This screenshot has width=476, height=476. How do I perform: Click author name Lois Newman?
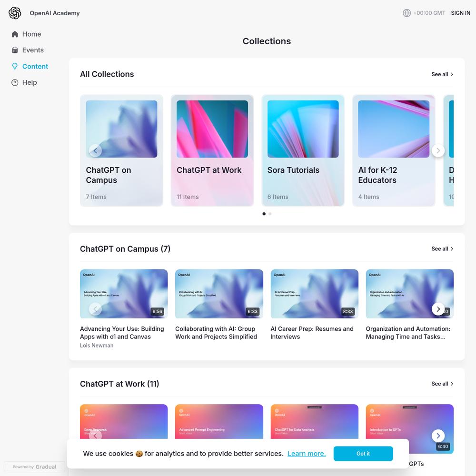coord(97,346)
